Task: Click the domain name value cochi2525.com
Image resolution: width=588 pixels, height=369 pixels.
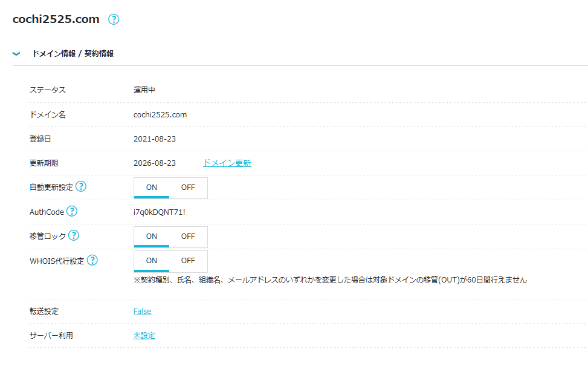Action: 160,115
